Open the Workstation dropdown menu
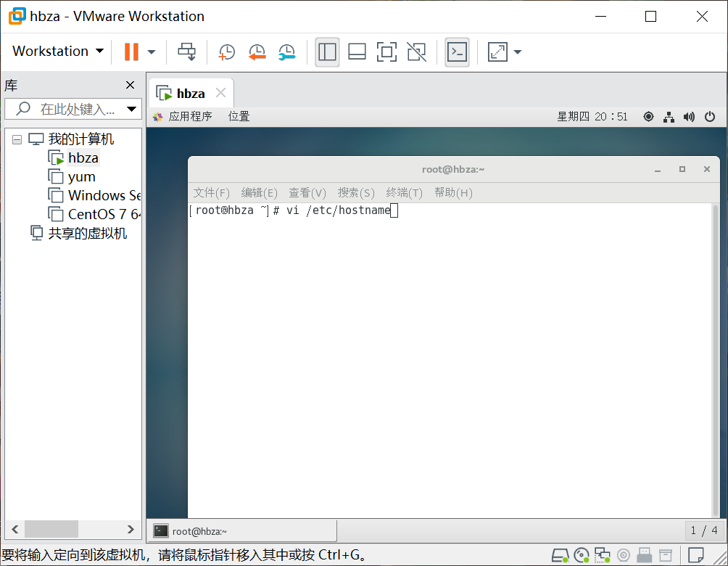The image size is (728, 566). pyautogui.click(x=58, y=52)
